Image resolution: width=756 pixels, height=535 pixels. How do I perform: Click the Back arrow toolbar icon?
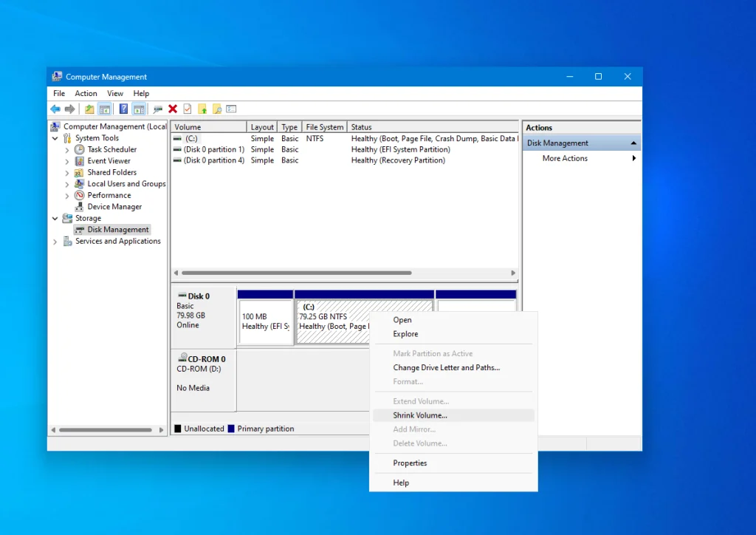point(55,109)
